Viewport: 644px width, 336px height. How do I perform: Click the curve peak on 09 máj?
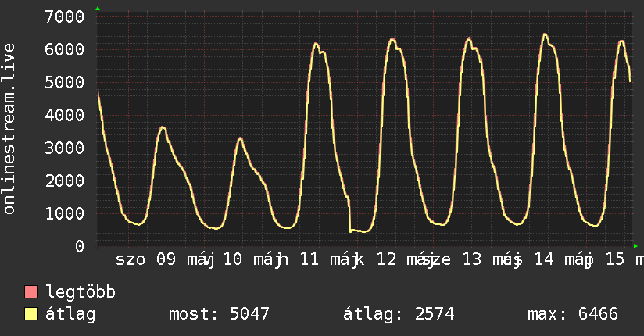(x=163, y=127)
